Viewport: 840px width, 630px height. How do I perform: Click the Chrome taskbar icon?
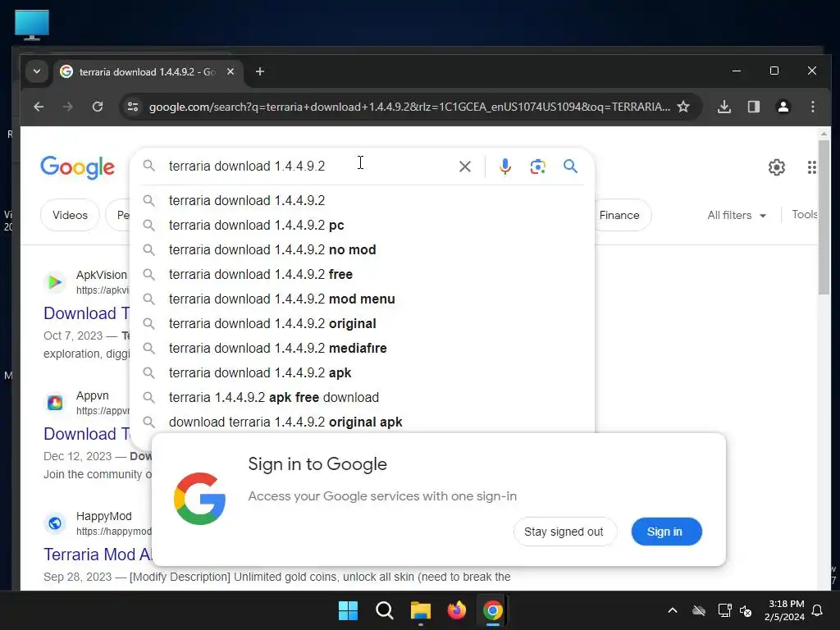493,610
